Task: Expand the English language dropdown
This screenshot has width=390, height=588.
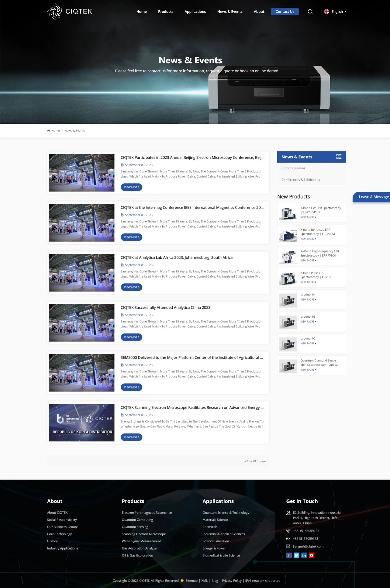Action: click(x=335, y=12)
